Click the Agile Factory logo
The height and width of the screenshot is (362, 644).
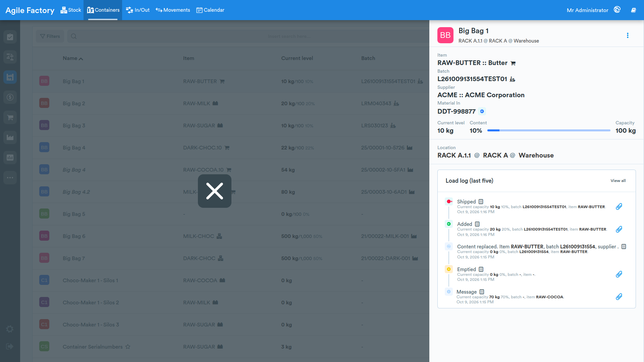[x=30, y=10]
